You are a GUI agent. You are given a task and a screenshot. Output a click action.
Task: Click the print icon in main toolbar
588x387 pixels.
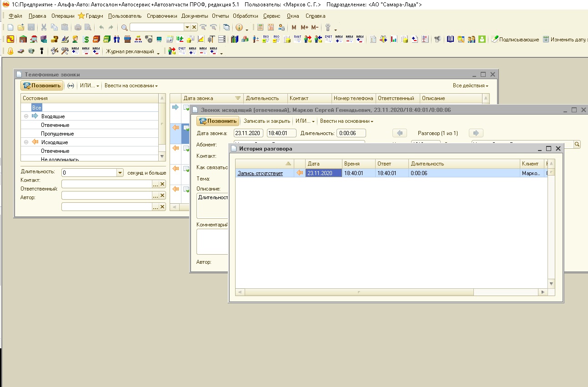[x=78, y=27]
